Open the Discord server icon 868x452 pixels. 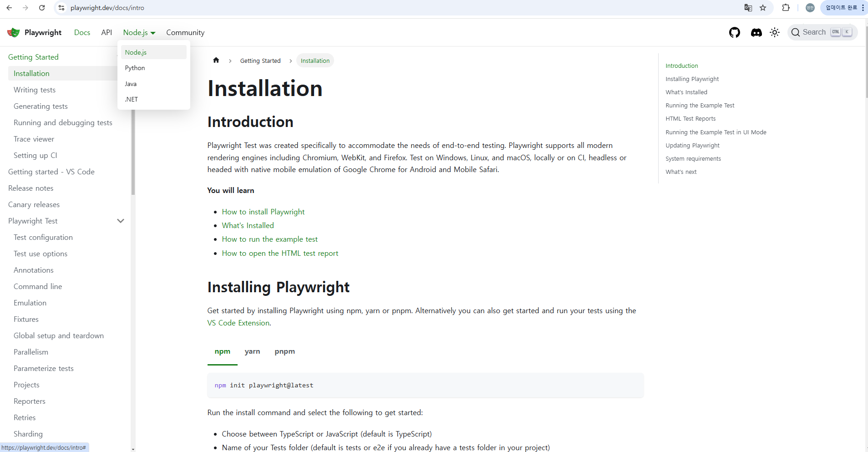(756, 32)
